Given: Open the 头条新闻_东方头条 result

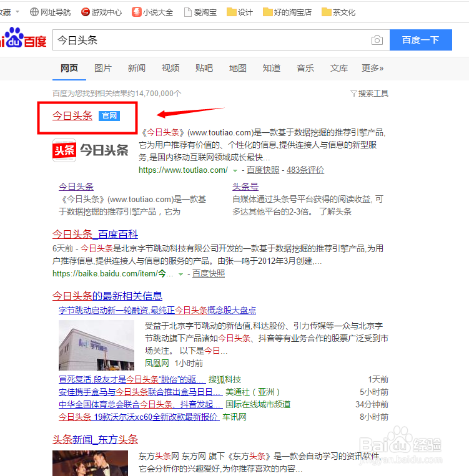Looking at the screenshot, I should coord(95,440).
